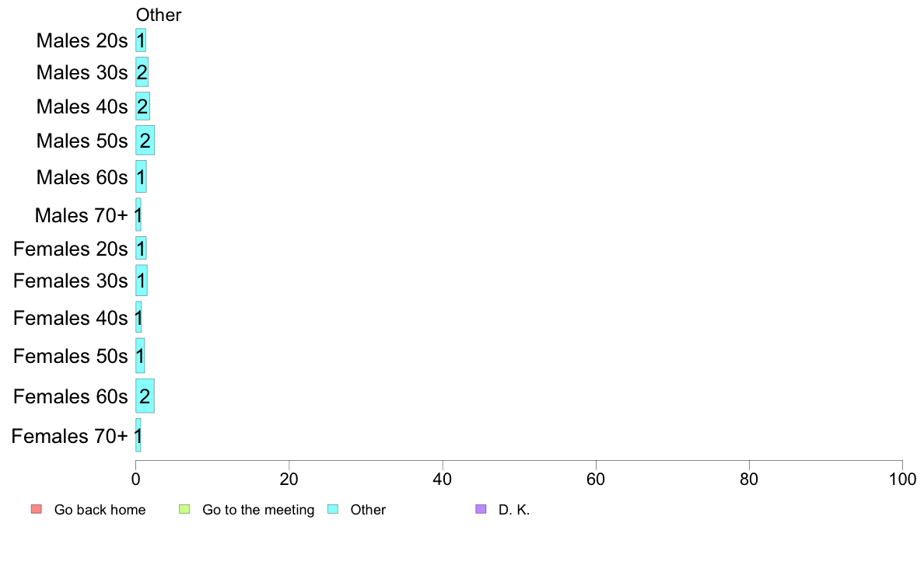Click the Males 30s bar
This screenshot has height=572, width=924.
(x=142, y=72)
